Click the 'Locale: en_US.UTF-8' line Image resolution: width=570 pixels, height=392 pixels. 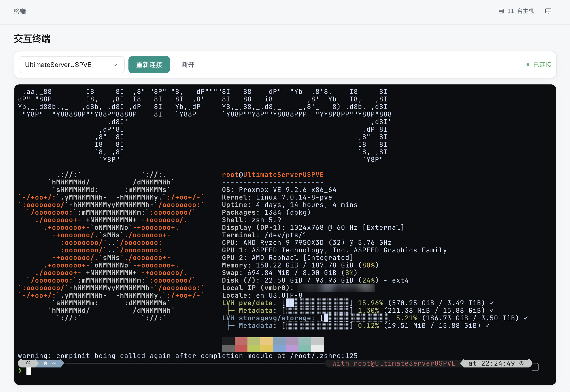pos(262,296)
